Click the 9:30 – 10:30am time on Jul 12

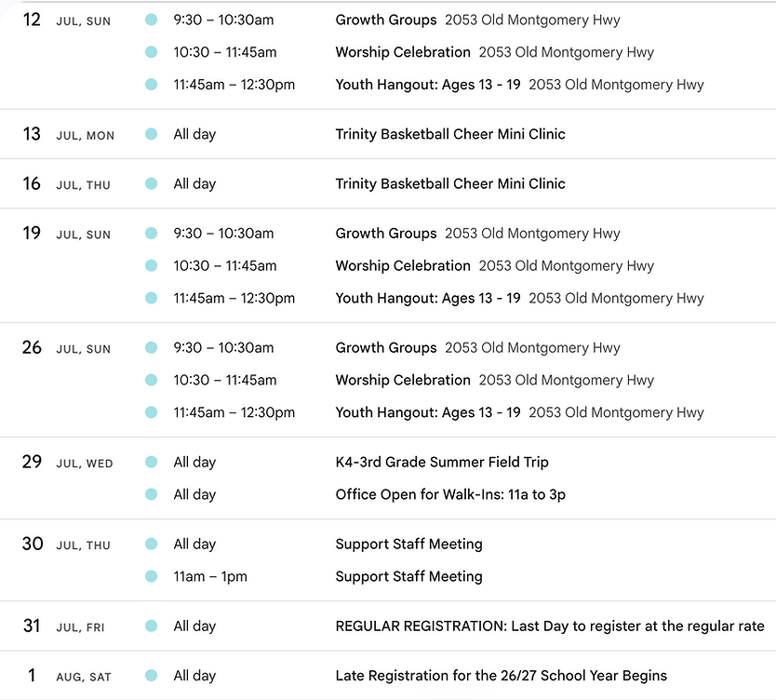point(223,20)
